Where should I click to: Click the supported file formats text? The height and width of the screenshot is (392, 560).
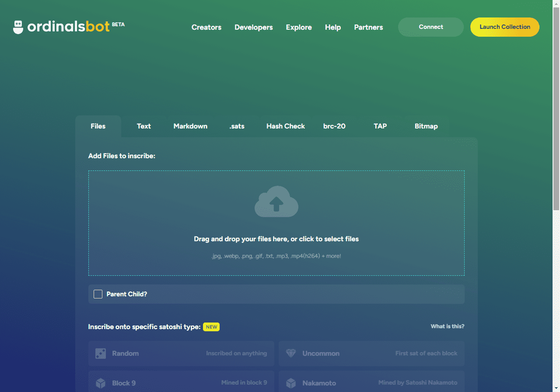pos(276,256)
